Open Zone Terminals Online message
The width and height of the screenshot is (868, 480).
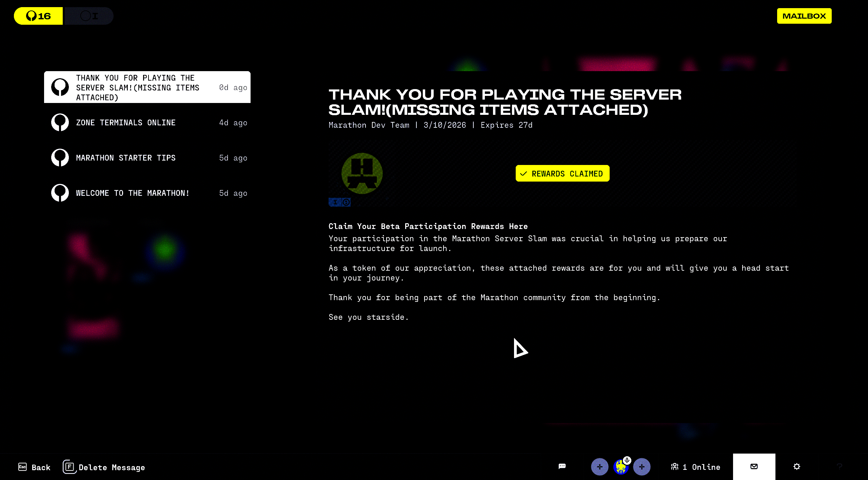coord(147,123)
